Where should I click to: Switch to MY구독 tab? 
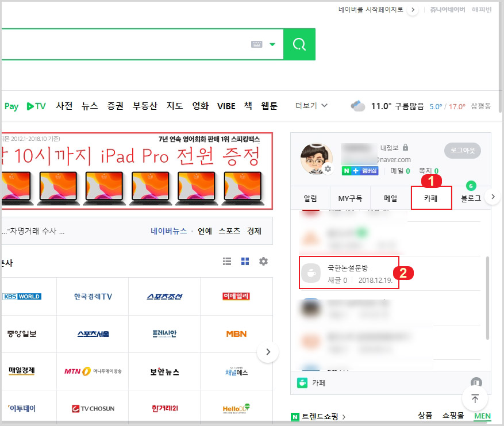click(x=350, y=198)
